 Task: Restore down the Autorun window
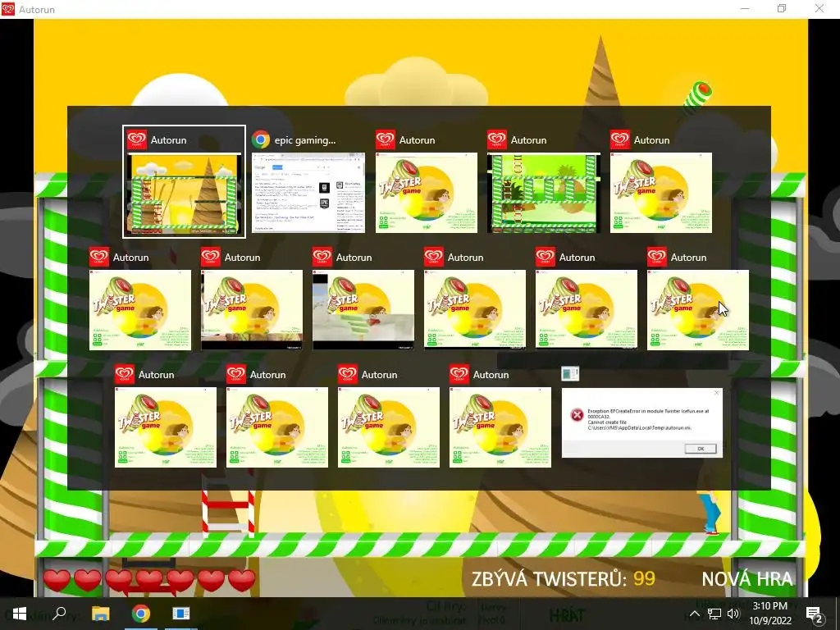pos(782,8)
